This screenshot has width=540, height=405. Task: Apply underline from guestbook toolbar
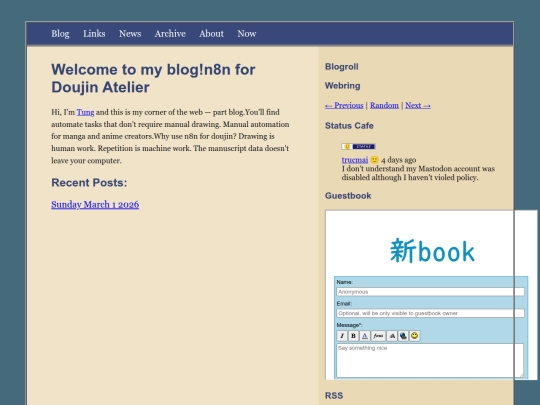pos(365,336)
